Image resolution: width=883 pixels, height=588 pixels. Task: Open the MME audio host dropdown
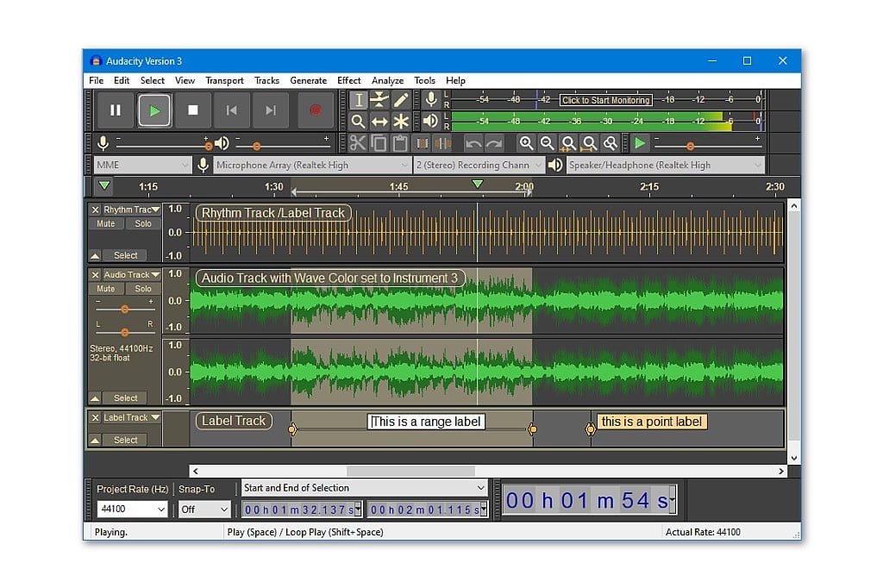pos(142,165)
